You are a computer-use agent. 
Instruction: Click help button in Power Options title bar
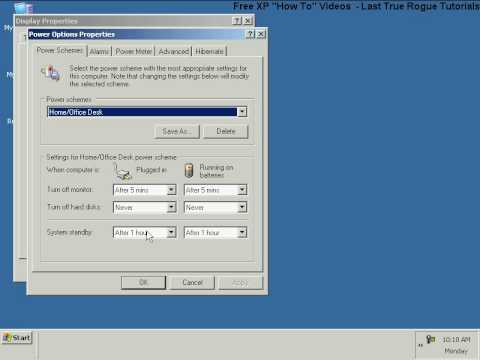(x=250, y=34)
